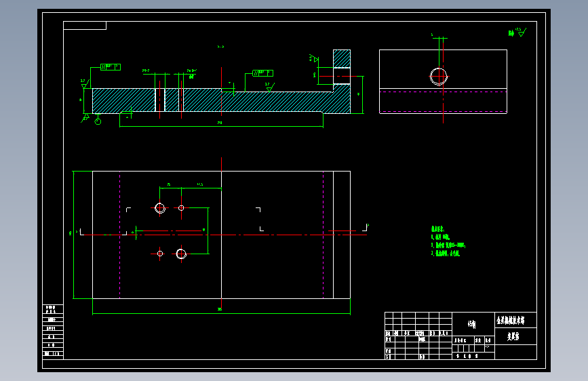Image resolution: width=588 pixels, height=381 pixels.
Task: Select the parallelism tolerance frame above stepped surface
Action: pos(262,73)
